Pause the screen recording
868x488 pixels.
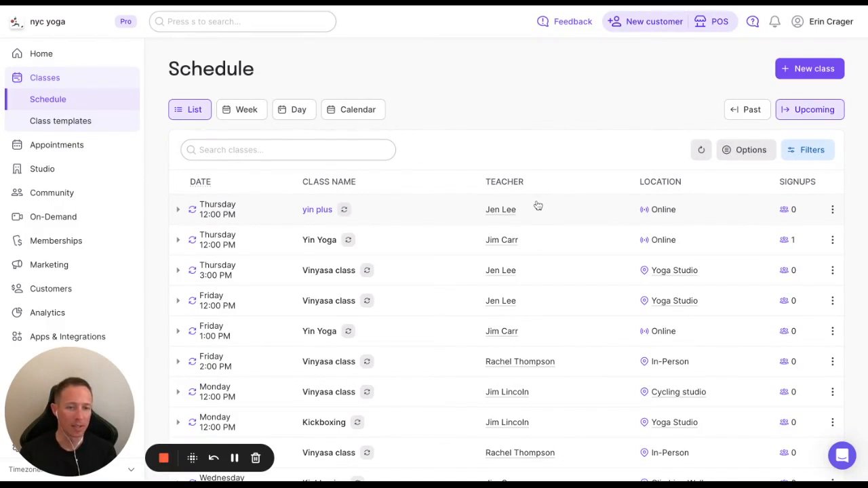pos(234,458)
